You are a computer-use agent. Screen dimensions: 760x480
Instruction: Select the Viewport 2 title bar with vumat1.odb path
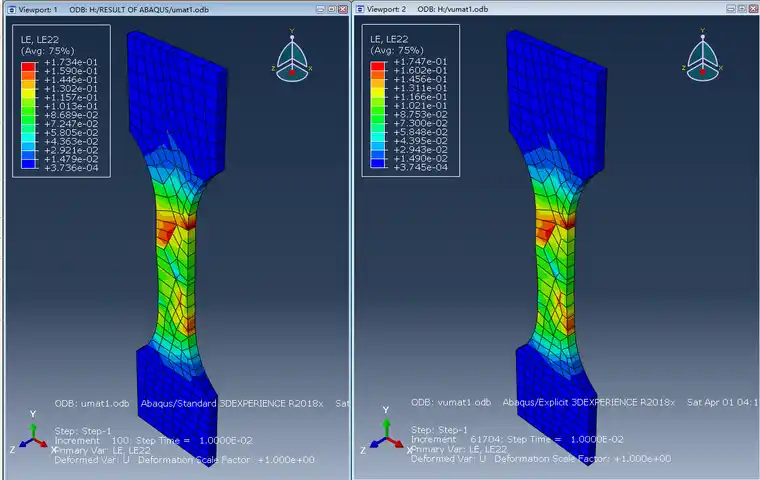pyautogui.click(x=556, y=9)
